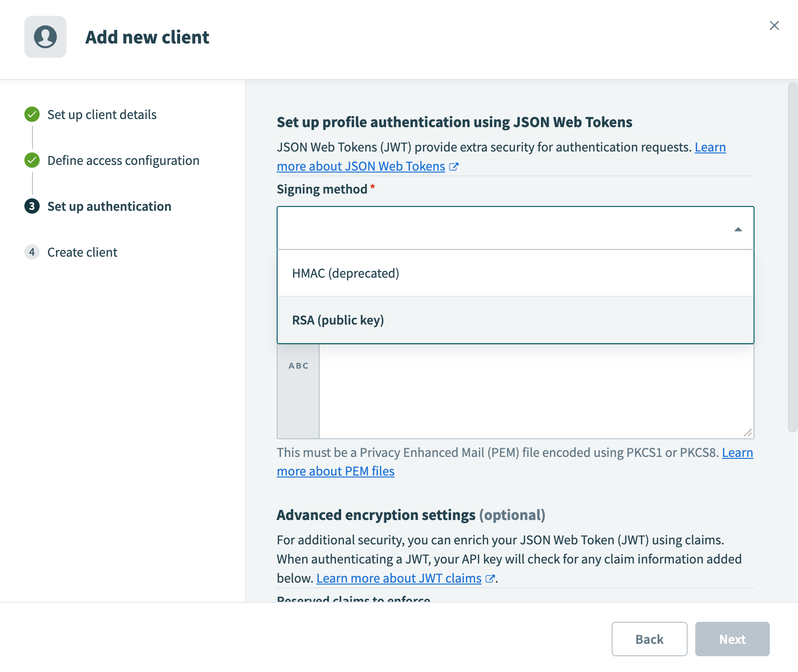Select the Define access configuration step
This screenshot has height=672, width=798.
(x=123, y=160)
